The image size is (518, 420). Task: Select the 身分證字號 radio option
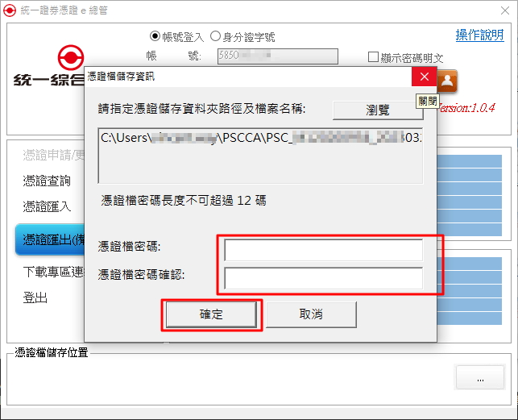tap(215, 36)
